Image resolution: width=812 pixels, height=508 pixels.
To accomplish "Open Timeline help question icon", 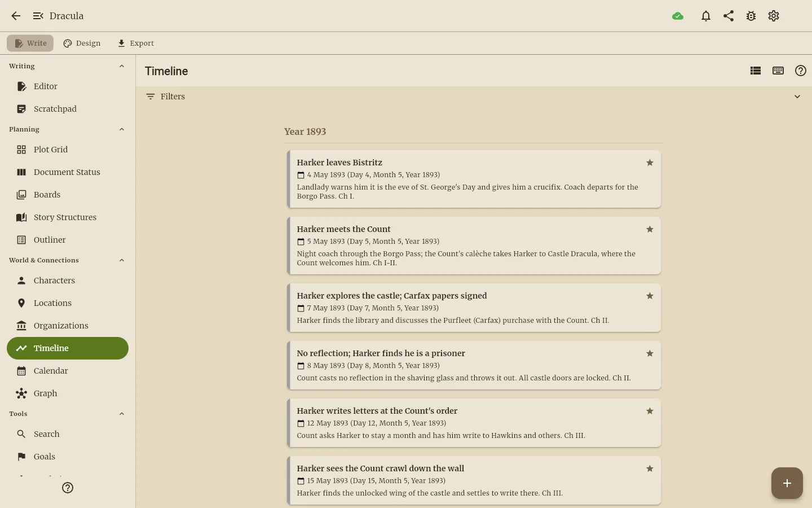I will click(801, 71).
